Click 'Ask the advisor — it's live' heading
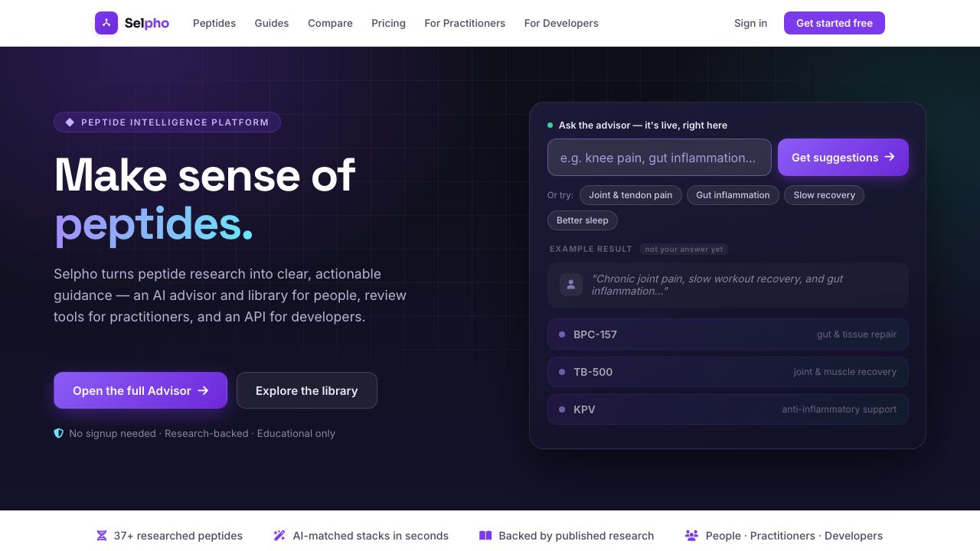 point(643,126)
